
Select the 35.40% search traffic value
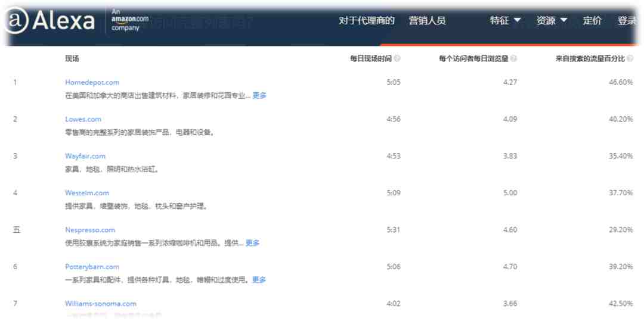coord(621,156)
